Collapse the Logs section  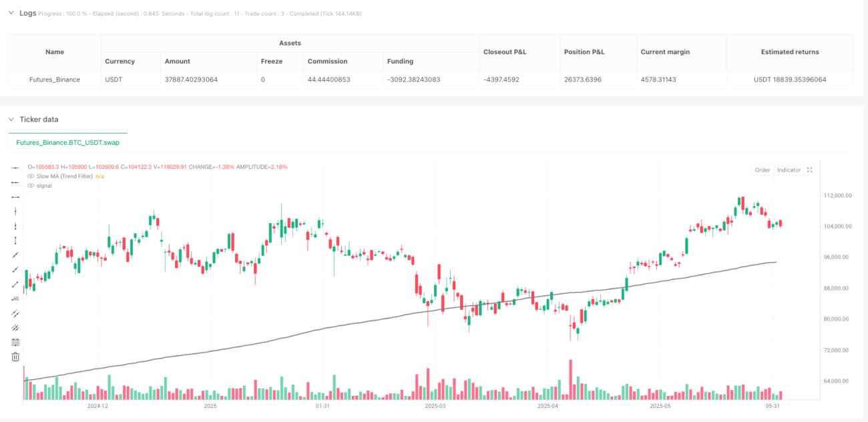tap(11, 13)
